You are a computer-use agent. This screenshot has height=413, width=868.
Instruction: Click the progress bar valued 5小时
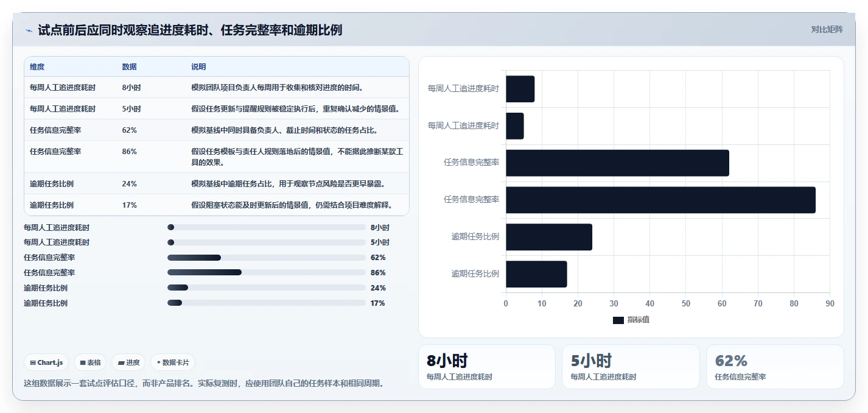pyautogui.click(x=267, y=242)
